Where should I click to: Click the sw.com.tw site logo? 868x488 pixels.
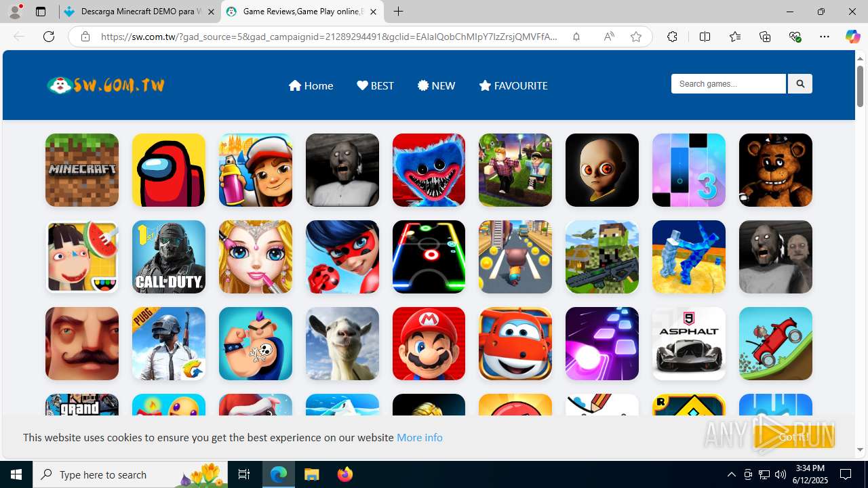coord(106,85)
